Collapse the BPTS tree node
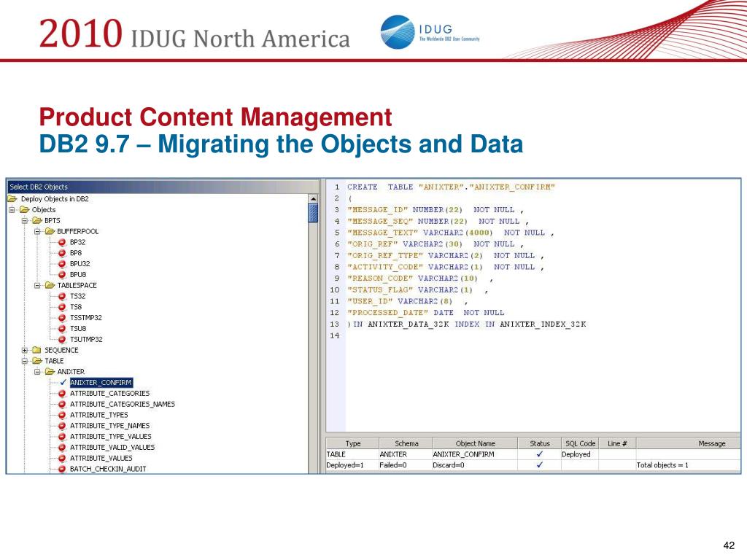 point(25,221)
